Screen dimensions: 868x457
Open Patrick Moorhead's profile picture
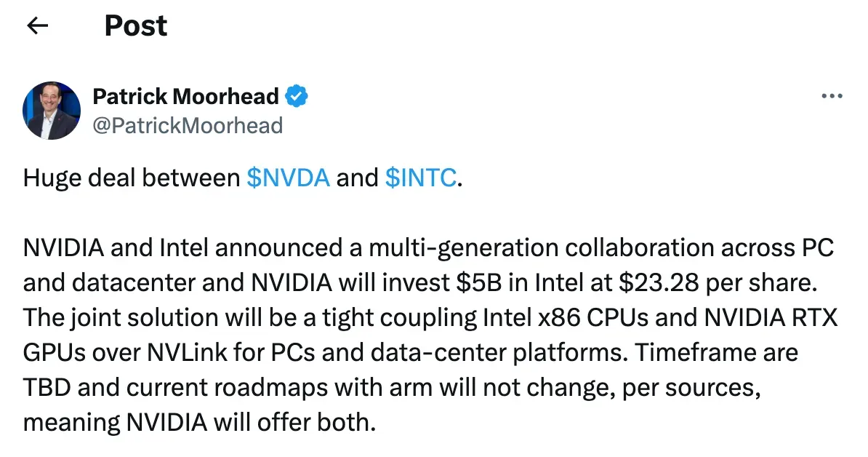pyautogui.click(x=52, y=110)
